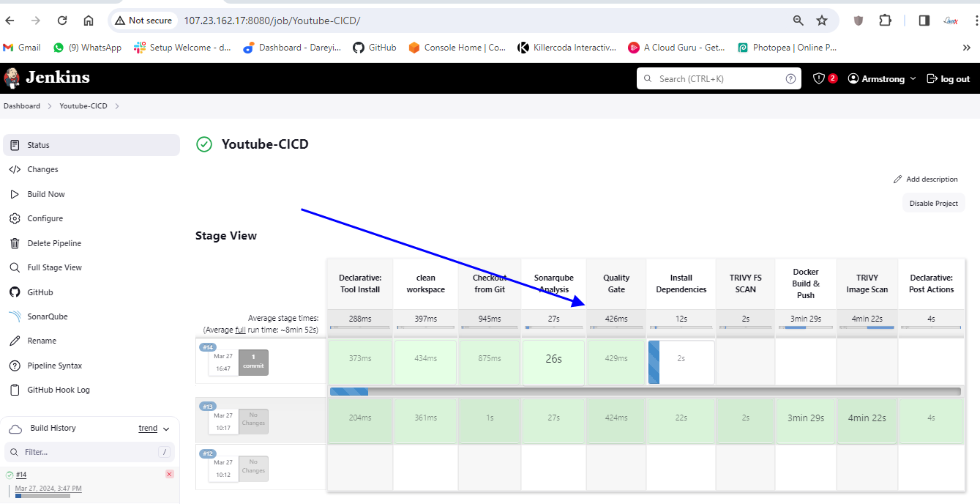
Task: Click the Dashboard breadcrumb link
Action: coord(22,106)
